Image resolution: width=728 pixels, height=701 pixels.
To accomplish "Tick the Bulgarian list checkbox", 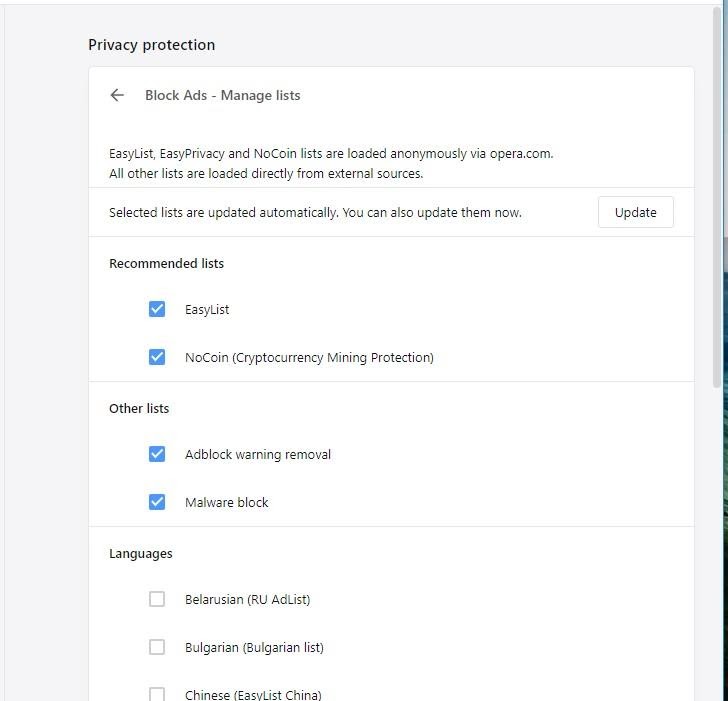I will click(x=157, y=647).
